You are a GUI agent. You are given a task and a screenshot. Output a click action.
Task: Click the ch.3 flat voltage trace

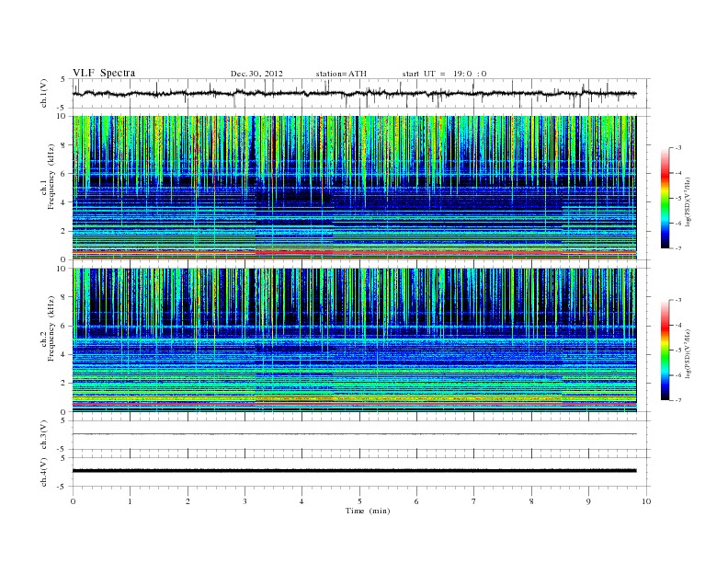tap(354, 434)
